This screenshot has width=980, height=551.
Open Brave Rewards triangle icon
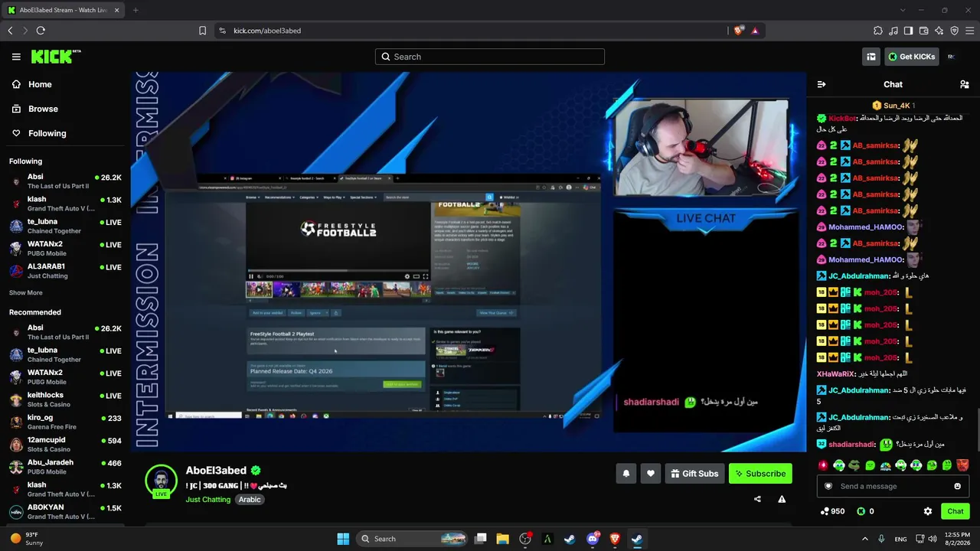[755, 31]
